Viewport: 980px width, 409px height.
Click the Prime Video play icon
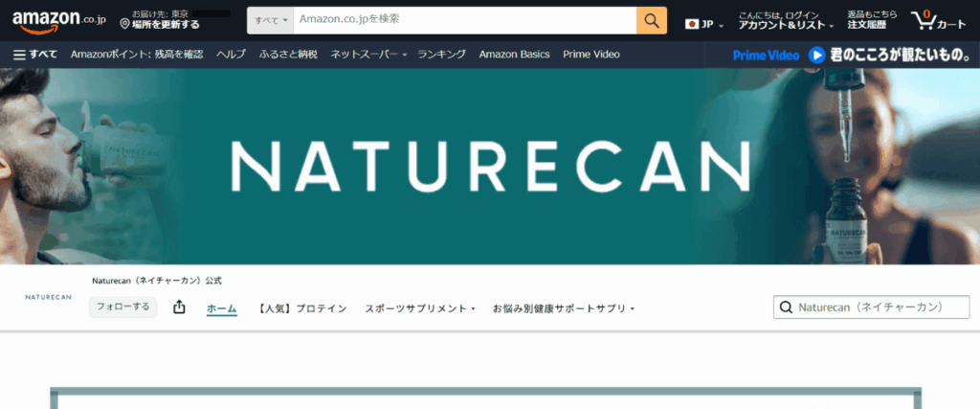click(816, 55)
